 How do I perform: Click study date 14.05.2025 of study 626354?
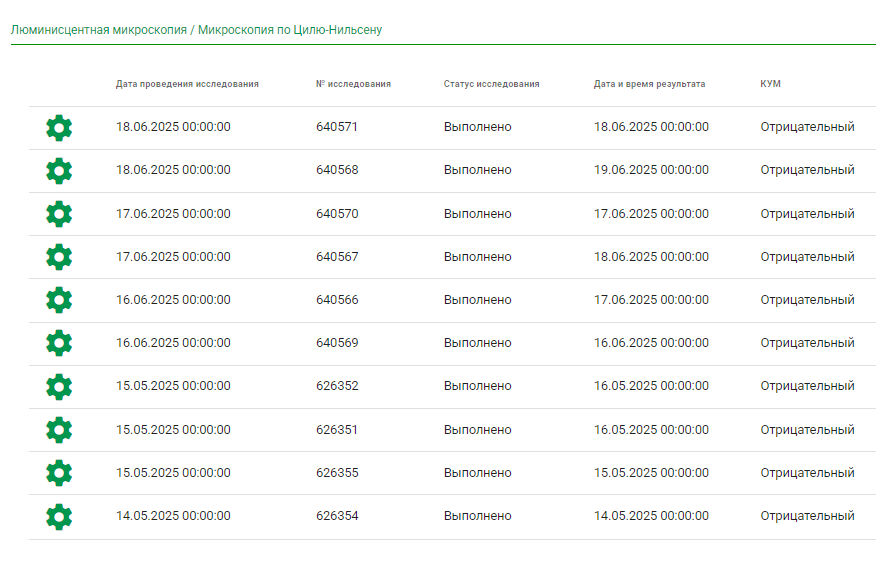pos(173,516)
